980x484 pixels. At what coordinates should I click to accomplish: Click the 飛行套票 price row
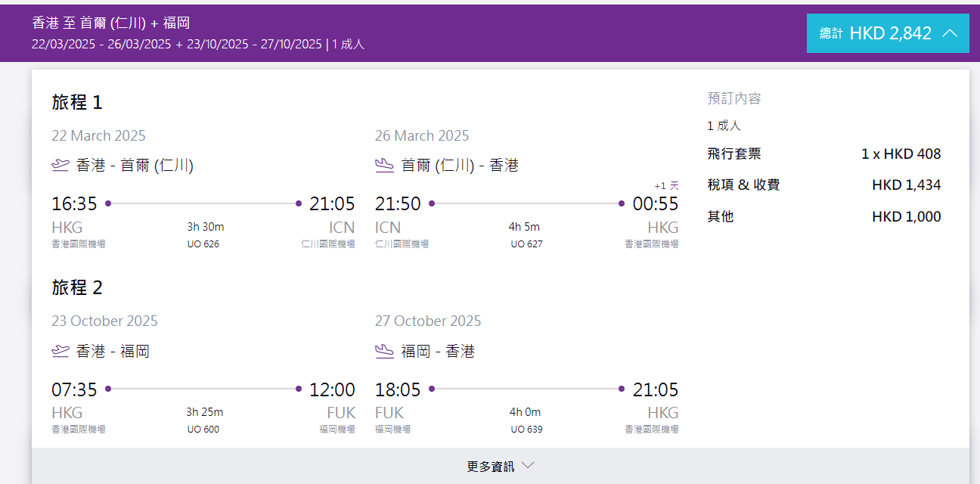click(x=823, y=154)
